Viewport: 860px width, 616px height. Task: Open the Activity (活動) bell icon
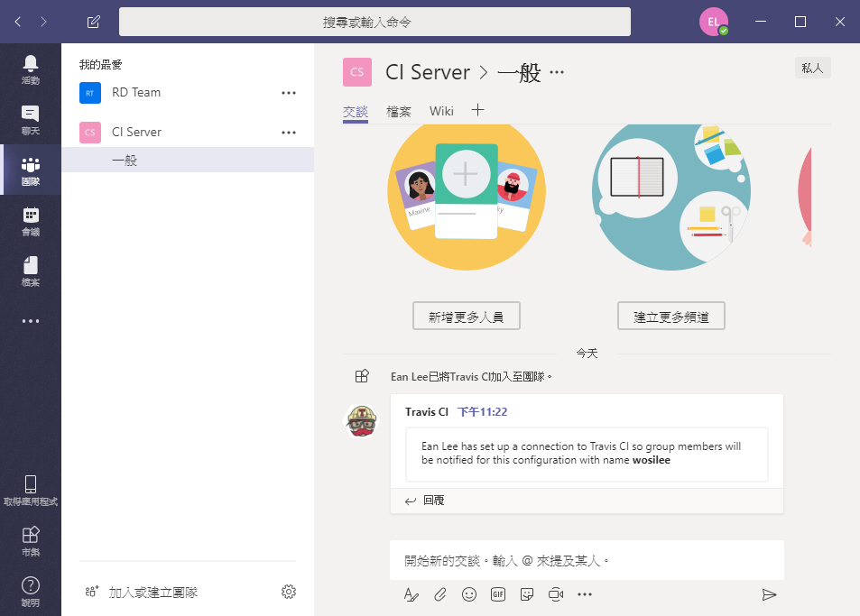[x=30, y=69]
